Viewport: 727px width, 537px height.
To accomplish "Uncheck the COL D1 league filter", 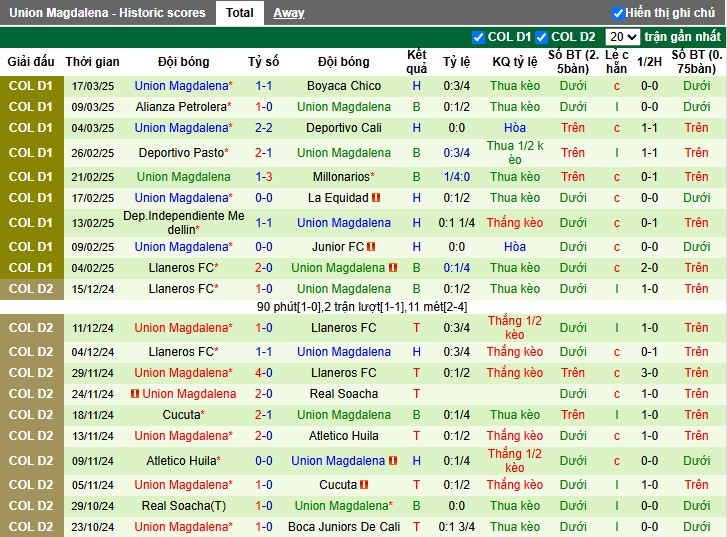I will pos(478,37).
